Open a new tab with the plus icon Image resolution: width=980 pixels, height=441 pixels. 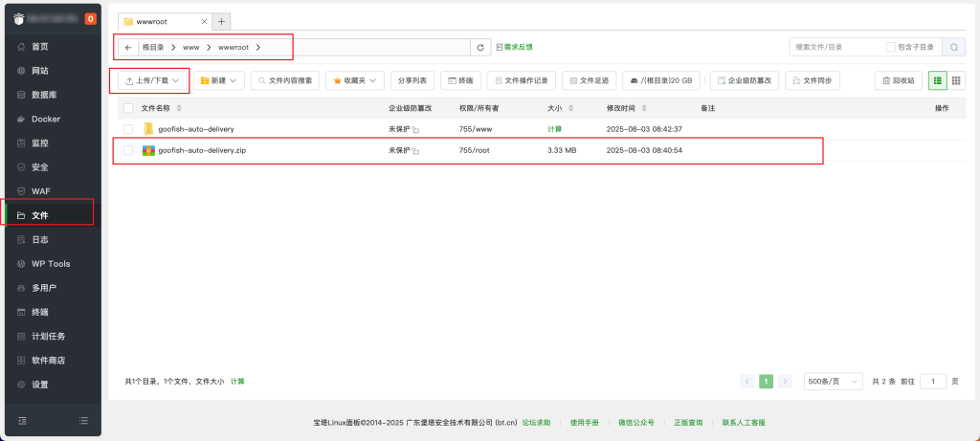click(220, 21)
